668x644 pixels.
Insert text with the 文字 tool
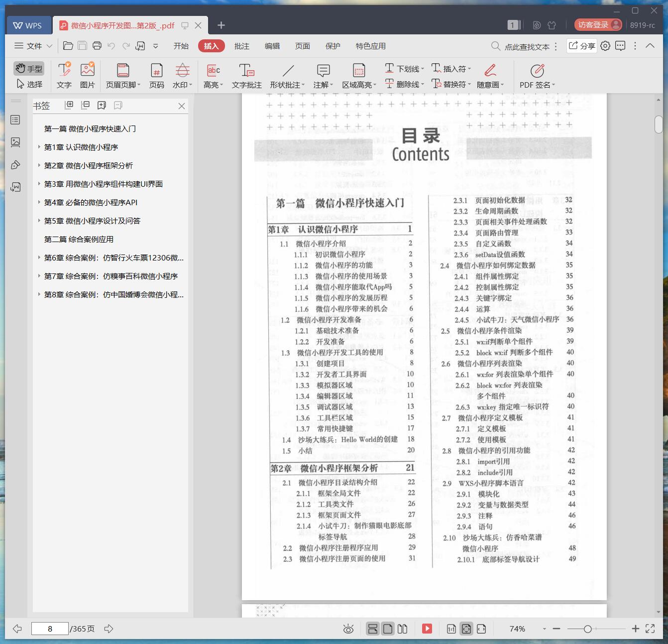coord(64,76)
